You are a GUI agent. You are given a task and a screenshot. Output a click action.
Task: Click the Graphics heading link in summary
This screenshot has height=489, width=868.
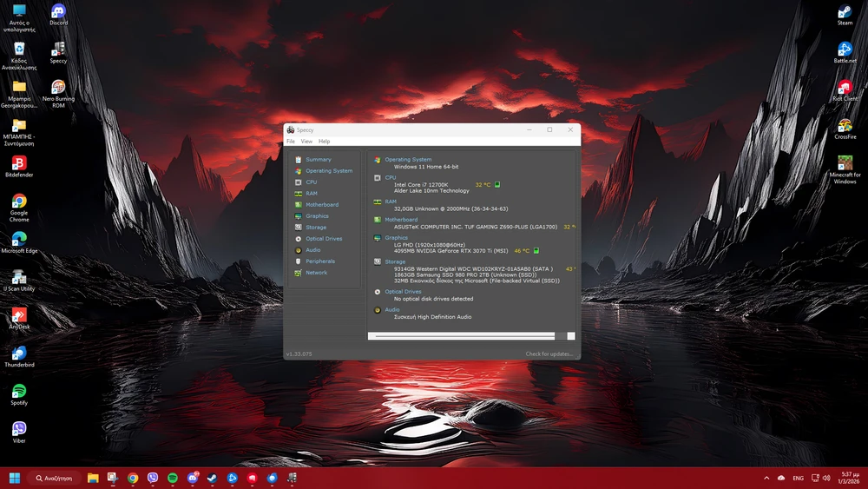pos(396,237)
